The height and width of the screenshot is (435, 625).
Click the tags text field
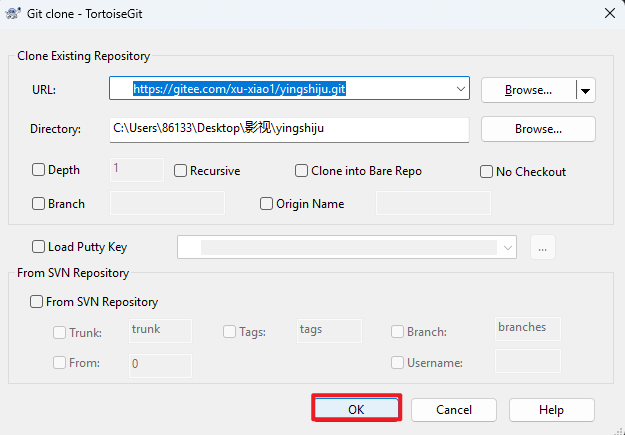[329, 331]
